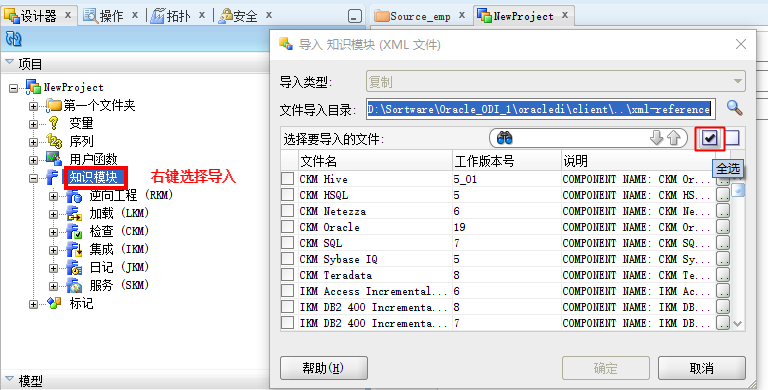This screenshot has height=390, width=768.
Task: Select the 知识模块 tree item
Action: pos(93,177)
